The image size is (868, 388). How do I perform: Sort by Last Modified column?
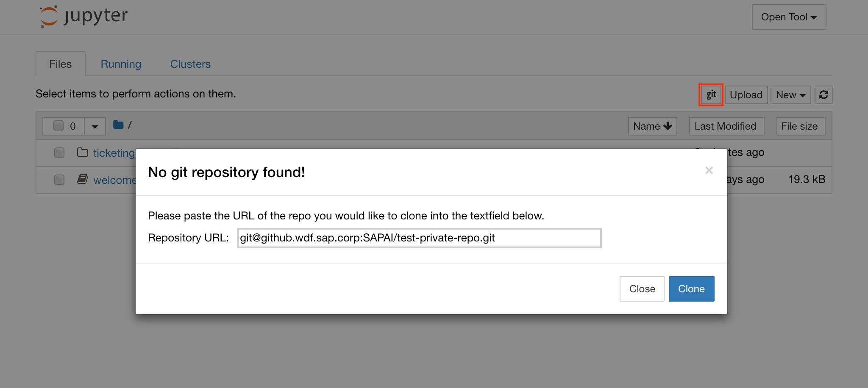pyautogui.click(x=725, y=126)
